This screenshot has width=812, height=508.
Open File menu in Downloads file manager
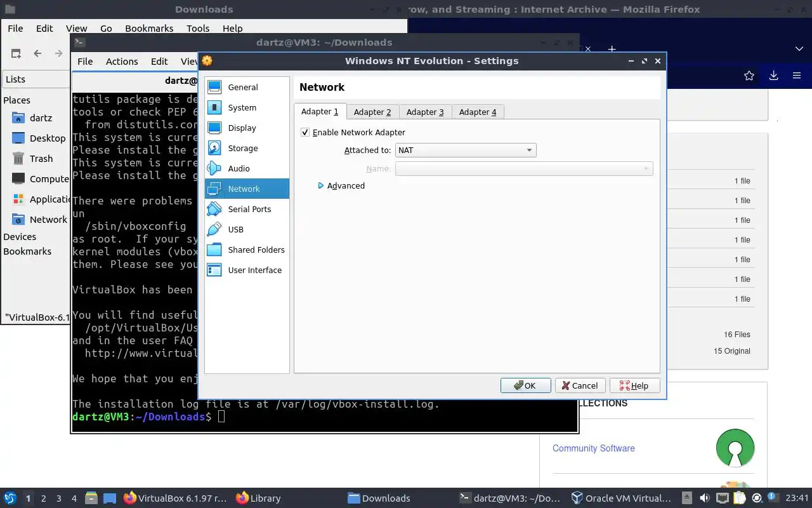point(15,28)
